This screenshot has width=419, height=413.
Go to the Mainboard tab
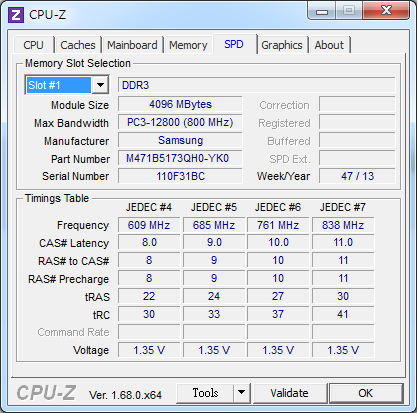pyautogui.click(x=132, y=45)
